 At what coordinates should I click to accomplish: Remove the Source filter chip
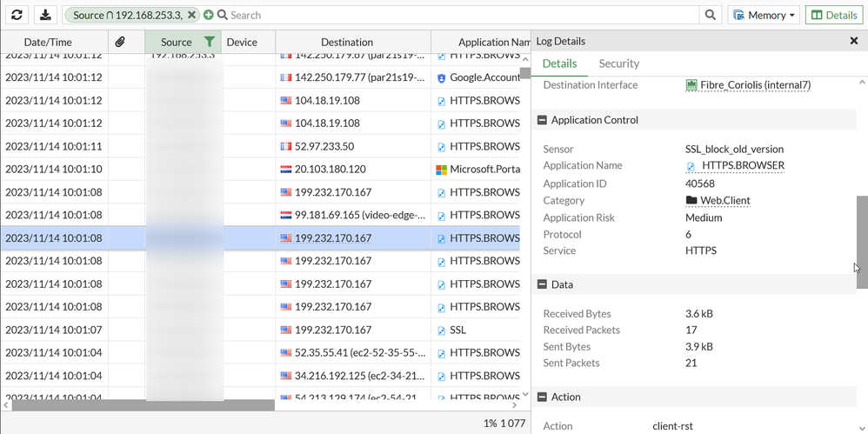(191, 15)
